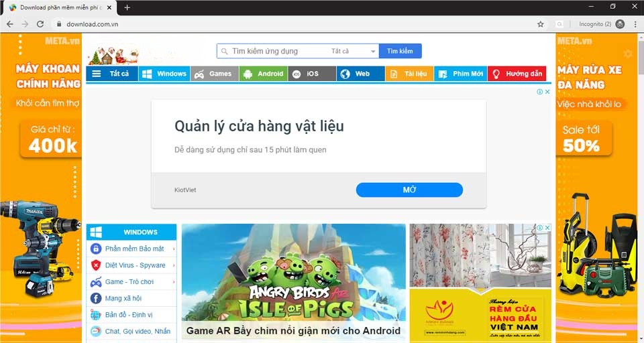Click the chat bubble icon for Chat, Gọi video
This screenshot has height=343, width=644.
pos(96,331)
